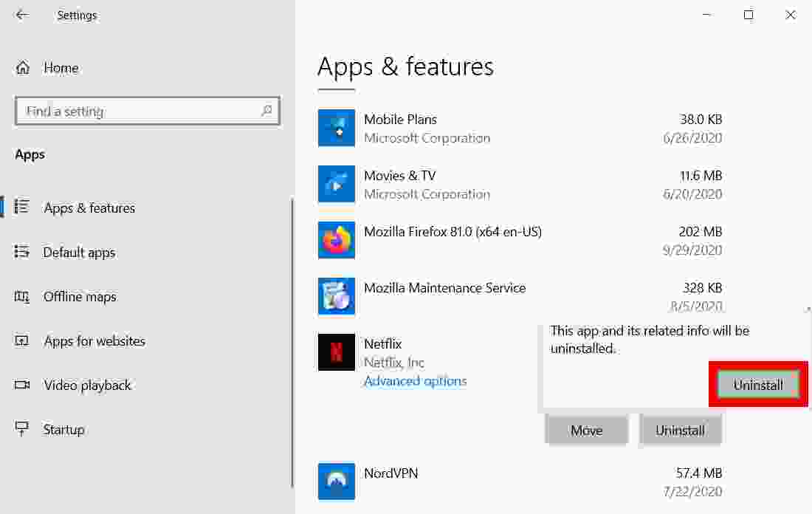Open Netflix Advanced options link
812x514 pixels.
[416, 381]
